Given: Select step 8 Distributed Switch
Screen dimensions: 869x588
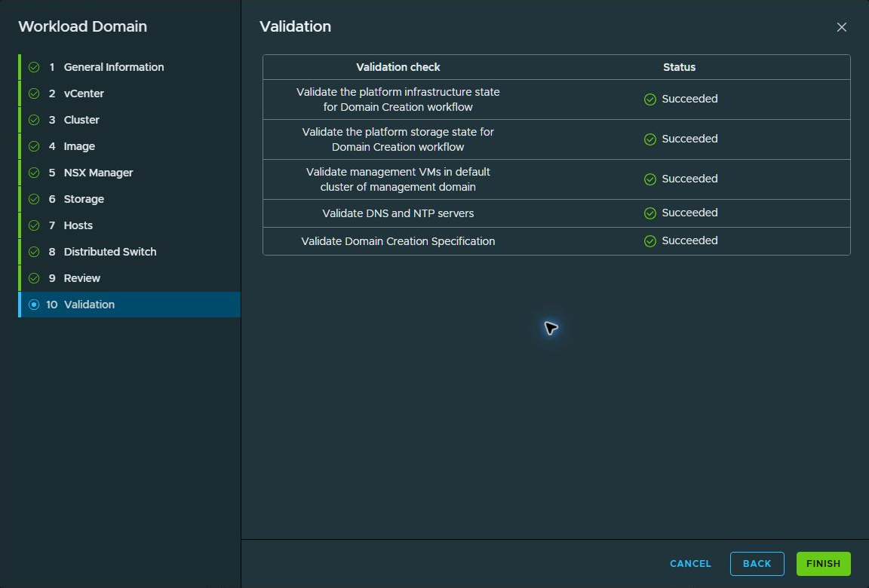Looking at the screenshot, I should (130, 252).
